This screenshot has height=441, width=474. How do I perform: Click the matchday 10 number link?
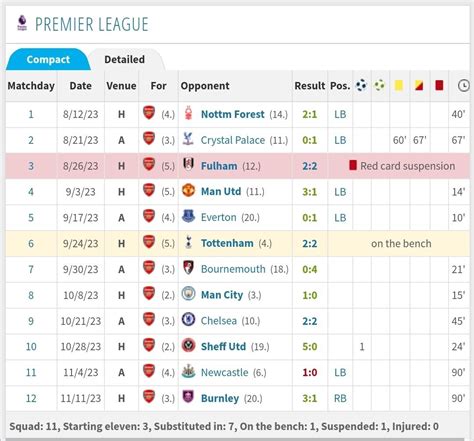31,347
